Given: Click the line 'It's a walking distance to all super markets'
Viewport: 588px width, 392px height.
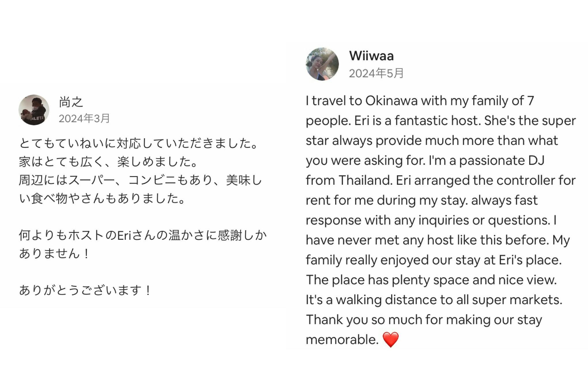Looking at the screenshot, I should tap(434, 299).
